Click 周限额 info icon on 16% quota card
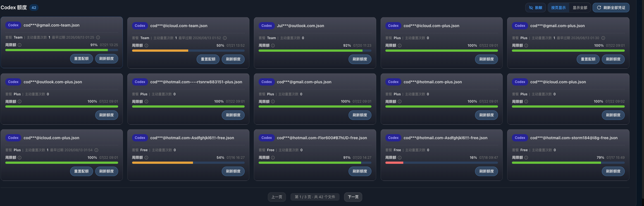Image resolution: width=644 pixels, height=206 pixels. point(400,158)
